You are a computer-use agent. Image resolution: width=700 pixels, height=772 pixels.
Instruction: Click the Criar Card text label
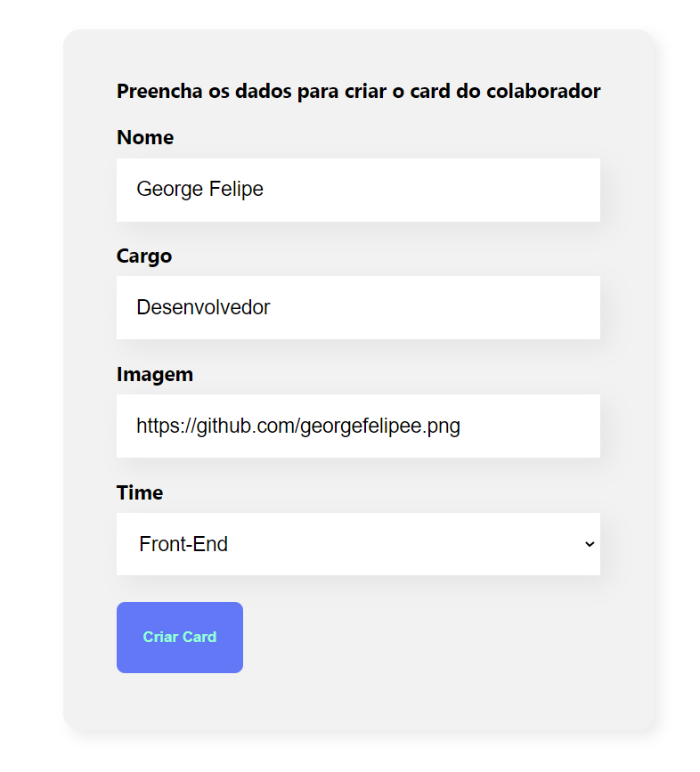179,637
